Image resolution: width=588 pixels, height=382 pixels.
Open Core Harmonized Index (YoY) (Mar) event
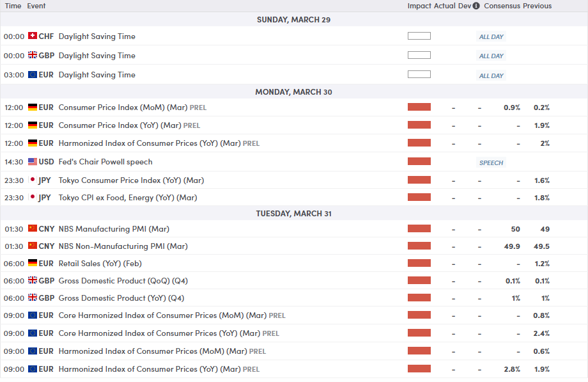[x=169, y=333]
